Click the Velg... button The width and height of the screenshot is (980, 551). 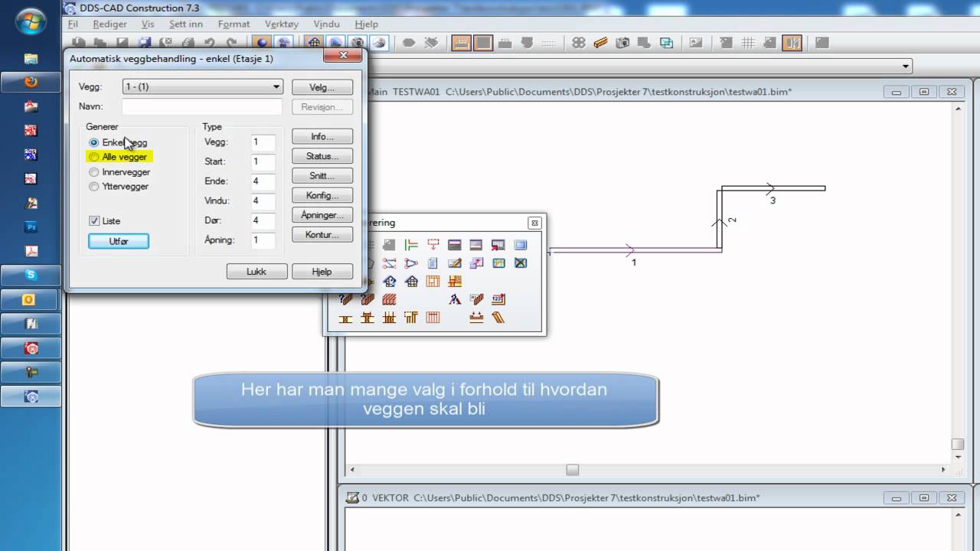pyautogui.click(x=322, y=87)
